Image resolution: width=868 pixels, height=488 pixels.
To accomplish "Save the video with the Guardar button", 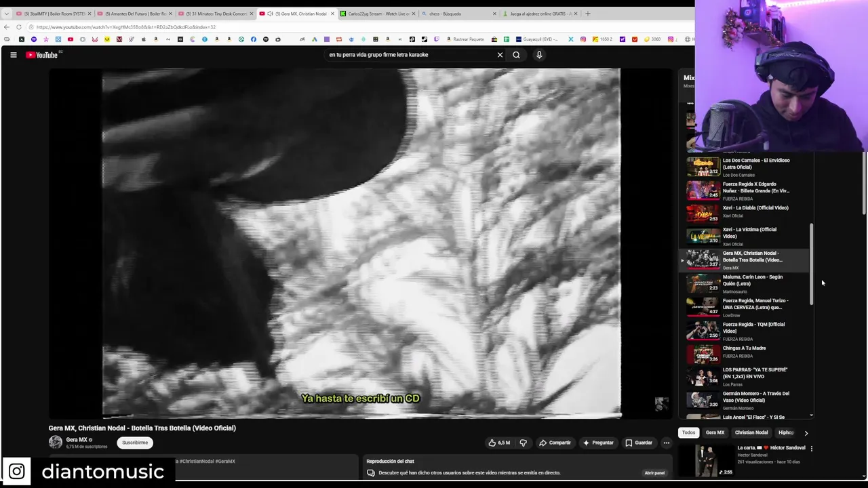I will pos(639,443).
